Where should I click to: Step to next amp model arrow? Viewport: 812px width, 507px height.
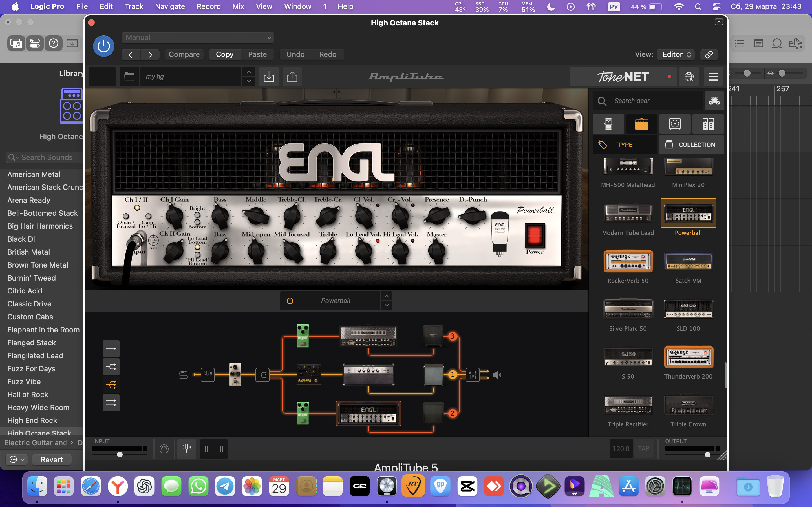[387, 305]
